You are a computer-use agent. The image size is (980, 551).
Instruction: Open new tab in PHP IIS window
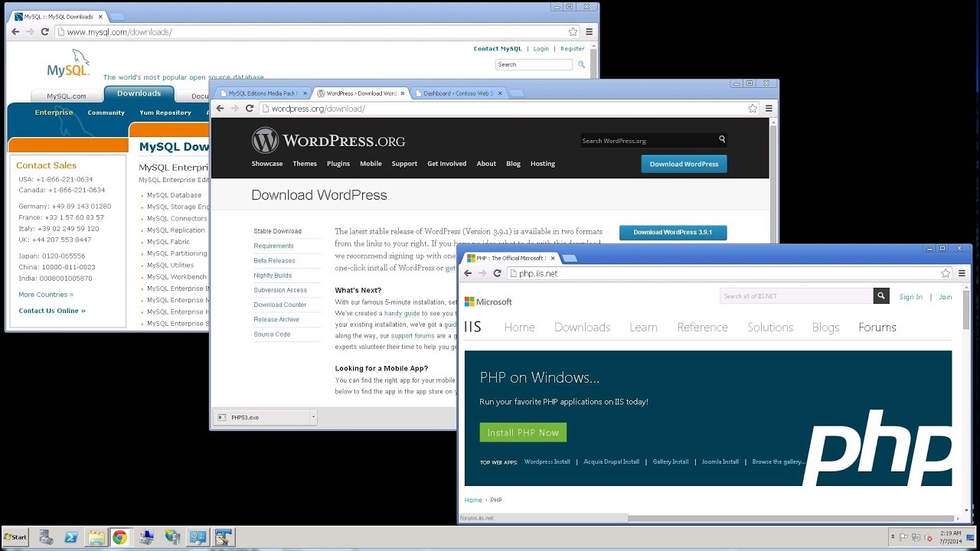(x=570, y=258)
